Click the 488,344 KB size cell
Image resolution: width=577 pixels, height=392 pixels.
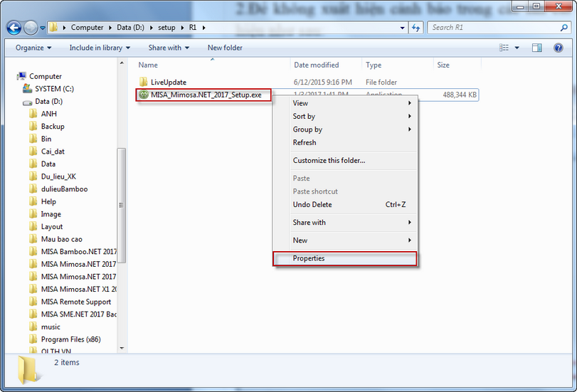pyautogui.click(x=460, y=95)
